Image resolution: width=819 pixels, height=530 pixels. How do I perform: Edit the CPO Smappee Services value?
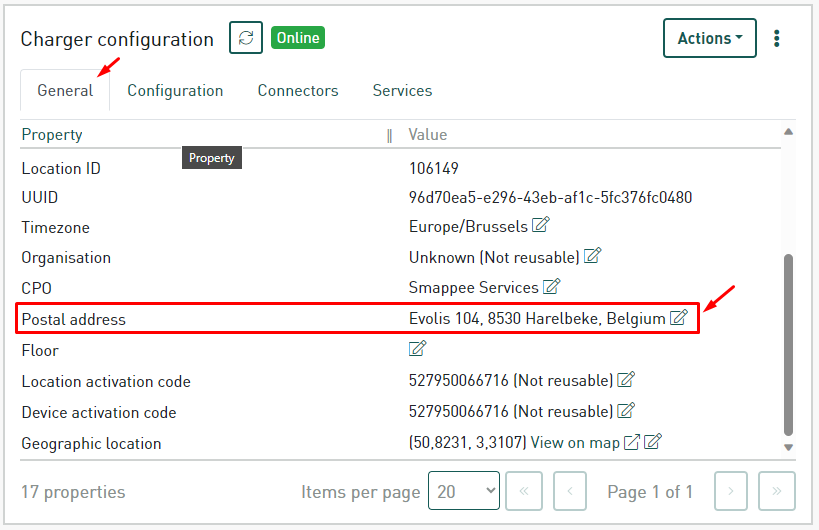point(552,286)
